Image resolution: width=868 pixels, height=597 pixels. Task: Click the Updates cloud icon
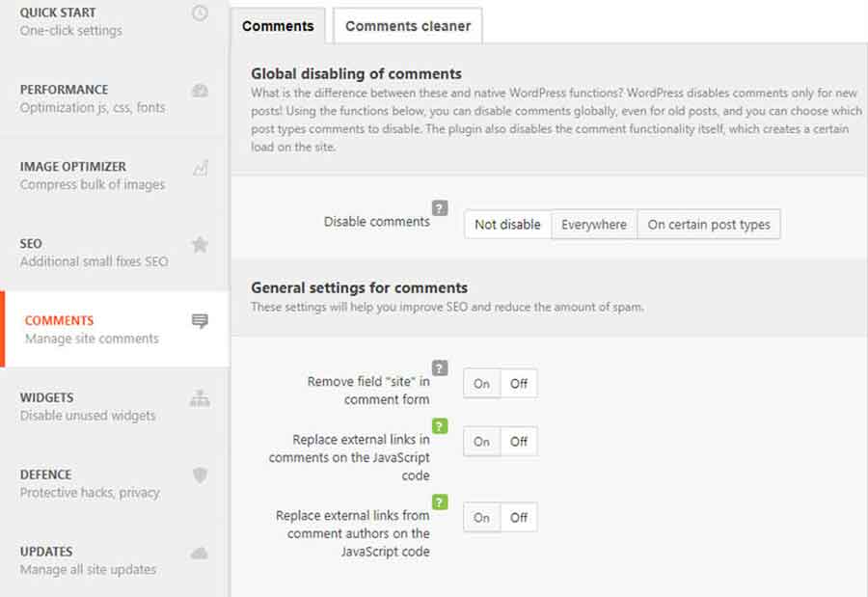point(200,553)
